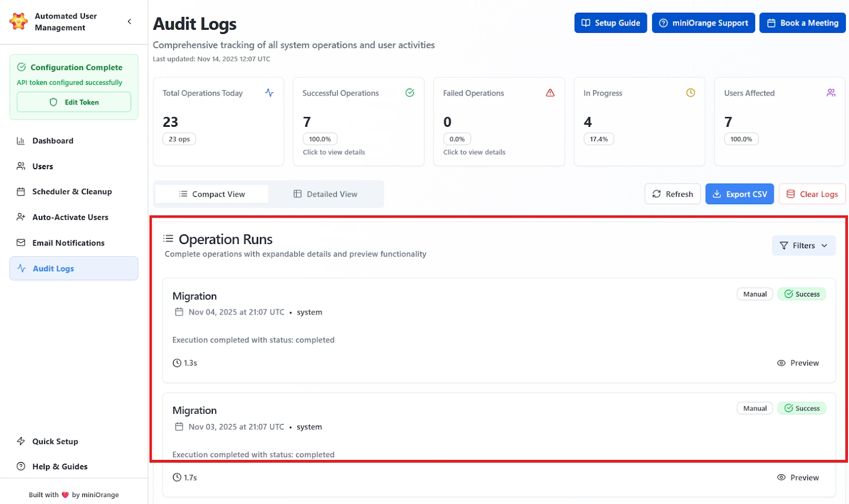Click the Audit Logs activity icon
The height and width of the screenshot is (504, 849).
[21, 268]
